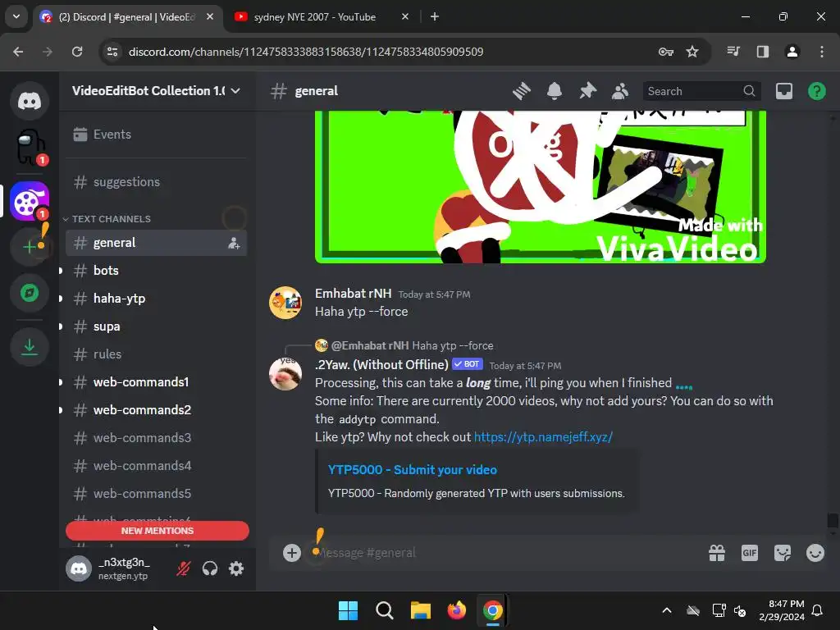Image resolution: width=840 pixels, height=630 pixels.
Task: Open the emoji picker smiley icon
Action: [815, 552]
